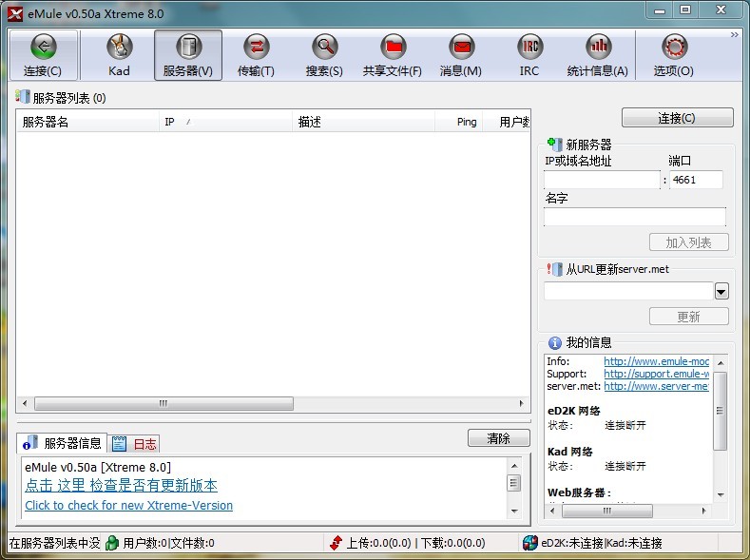The height and width of the screenshot is (560, 750).
Task: Click server info log scroll-down arrow
Action: (x=514, y=512)
